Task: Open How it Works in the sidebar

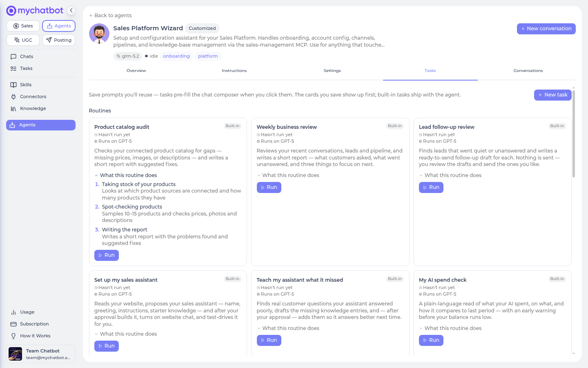Action: tap(41, 336)
